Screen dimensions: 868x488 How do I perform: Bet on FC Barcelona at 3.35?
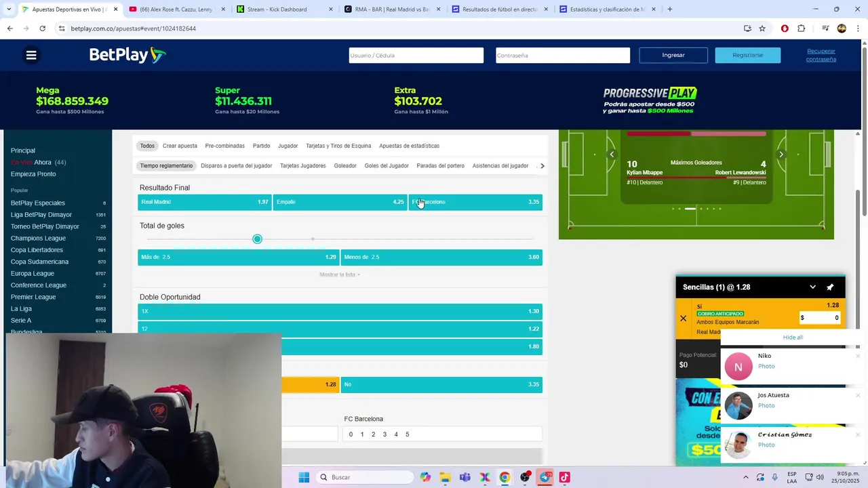[x=475, y=202]
